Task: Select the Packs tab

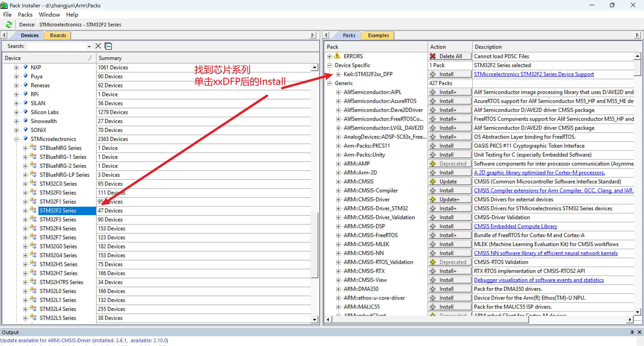Action: click(349, 35)
